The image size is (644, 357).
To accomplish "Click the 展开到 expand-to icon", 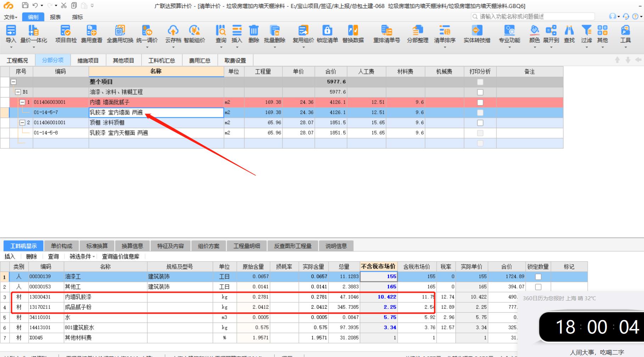I will pyautogui.click(x=551, y=31).
